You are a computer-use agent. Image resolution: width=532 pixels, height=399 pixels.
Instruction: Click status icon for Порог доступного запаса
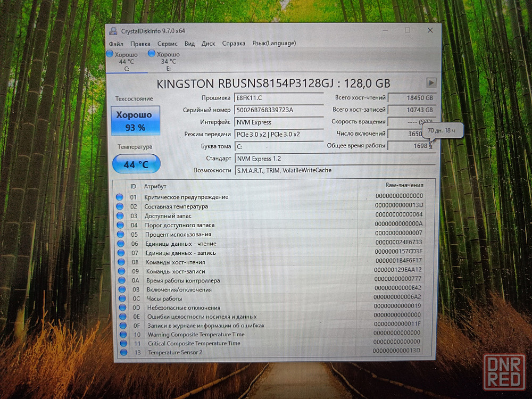pyautogui.click(x=120, y=225)
